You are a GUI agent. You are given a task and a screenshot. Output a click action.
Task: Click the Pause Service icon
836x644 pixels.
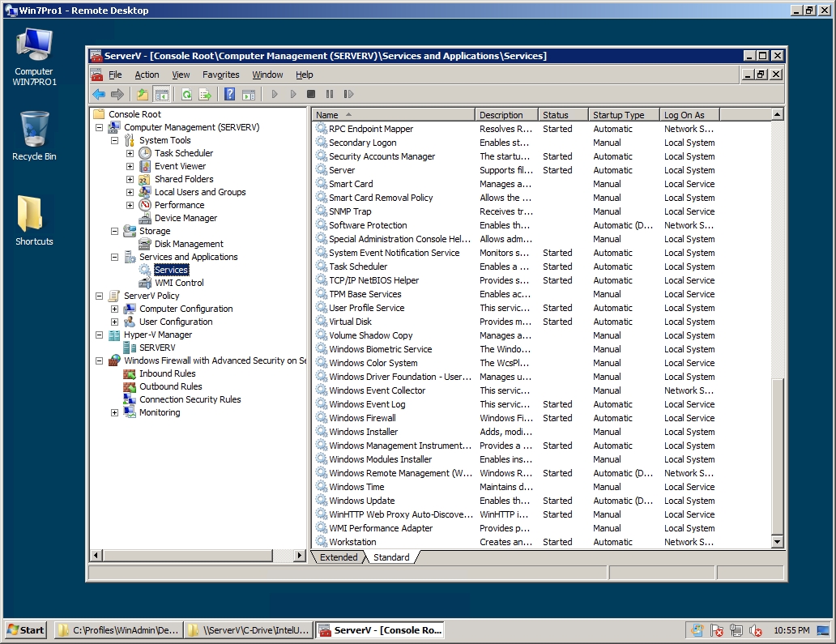click(330, 94)
